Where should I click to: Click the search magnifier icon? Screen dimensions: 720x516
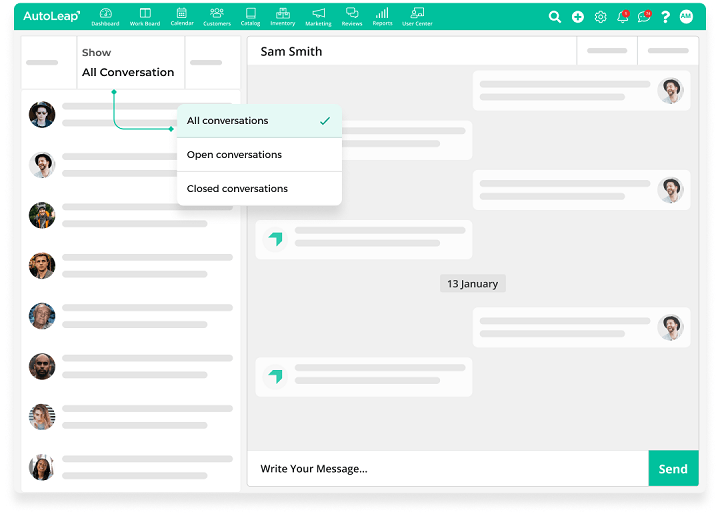[x=555, y=17]
